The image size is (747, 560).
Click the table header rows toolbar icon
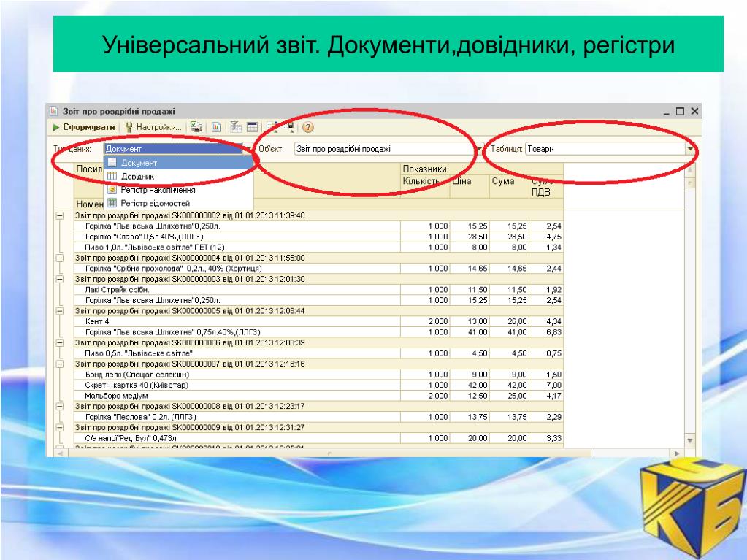point(253,127)
